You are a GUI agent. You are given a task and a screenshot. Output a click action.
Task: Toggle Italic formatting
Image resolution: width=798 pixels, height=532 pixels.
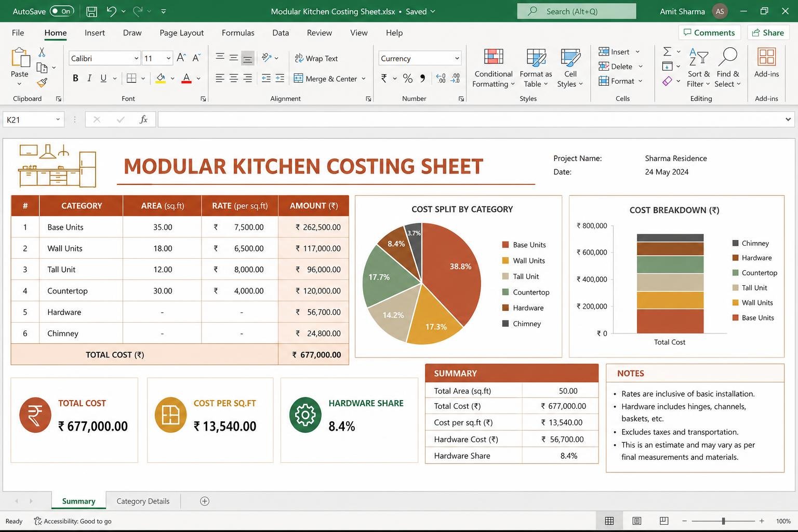[89, 78]
